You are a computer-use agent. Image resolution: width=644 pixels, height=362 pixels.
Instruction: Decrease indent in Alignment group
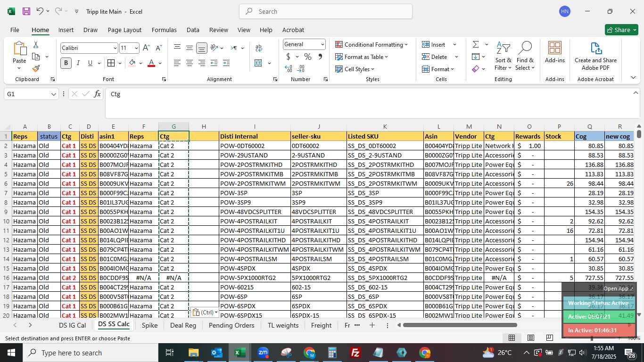pos(214,63)
